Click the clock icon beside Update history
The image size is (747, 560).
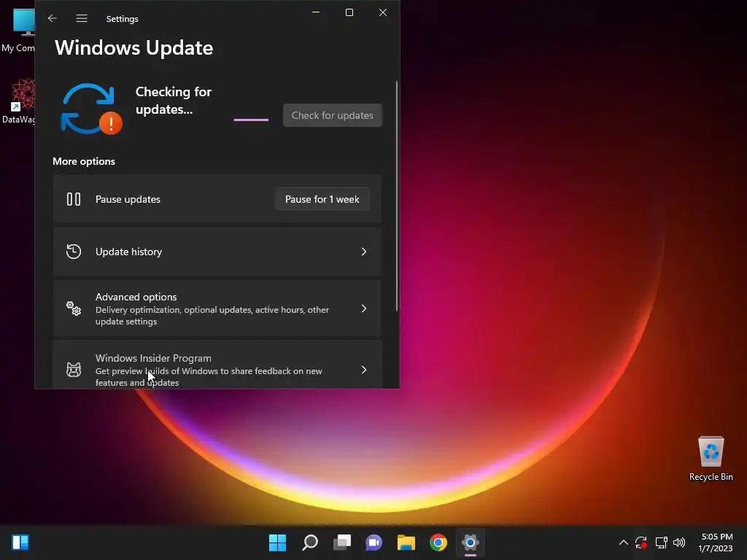pos(74,252)
